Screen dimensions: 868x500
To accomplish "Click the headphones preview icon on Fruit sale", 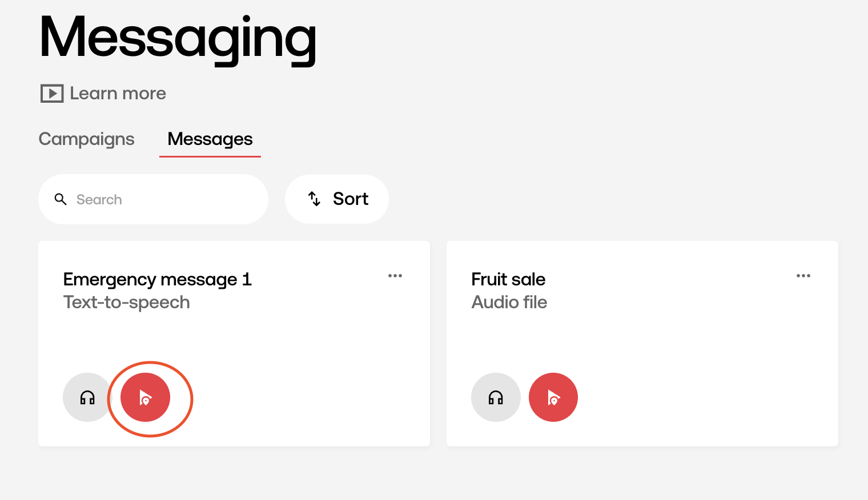I will [x=496, y=397].
